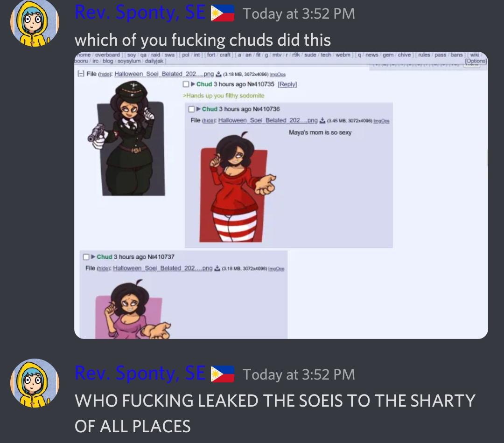Click the download icon on the first file line
Image resolution: width=504 pixels, height=443 pixels.
coord(218,74)
